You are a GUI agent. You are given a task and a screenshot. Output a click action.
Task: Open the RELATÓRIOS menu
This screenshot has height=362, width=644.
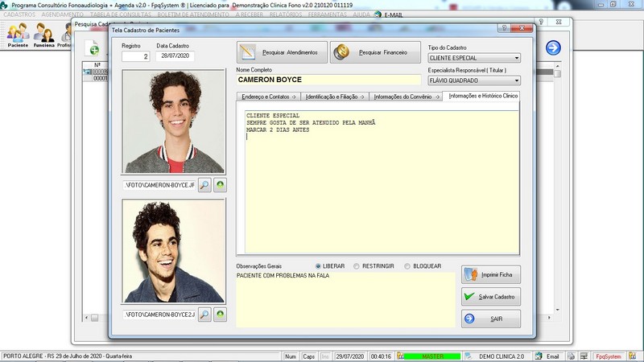tap(286, 14)
